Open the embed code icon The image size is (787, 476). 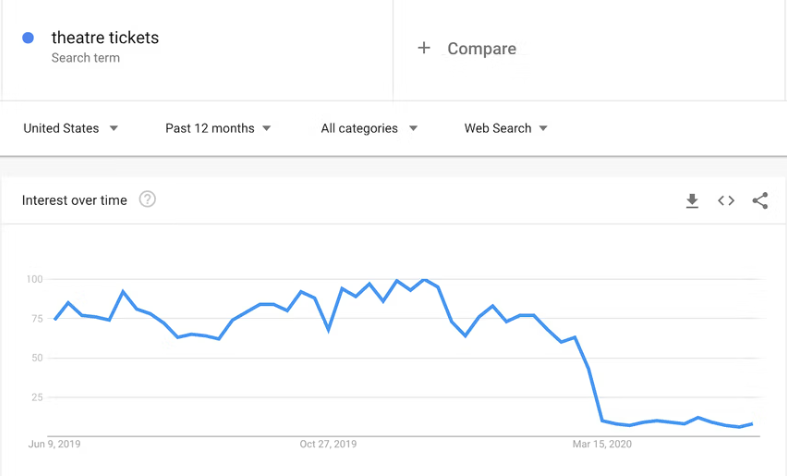(726, 201)
